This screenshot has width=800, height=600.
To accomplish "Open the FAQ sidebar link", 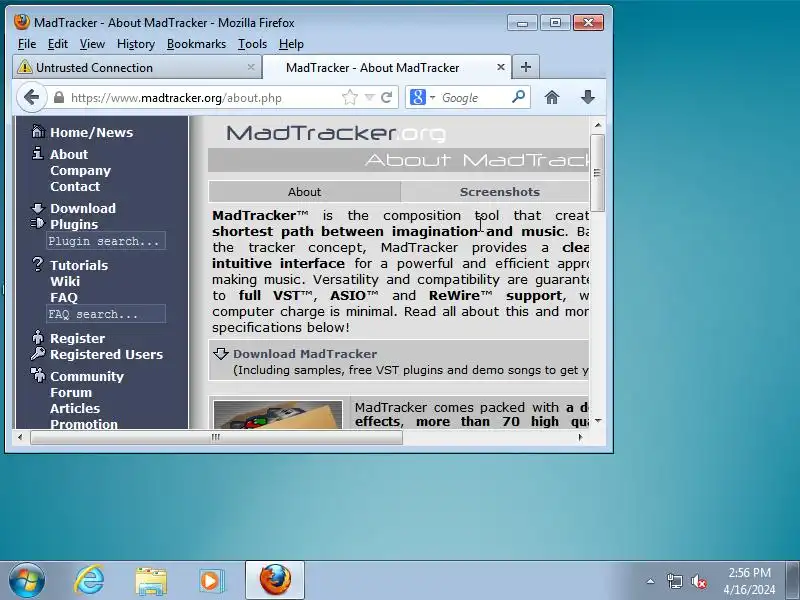I will click(64, 297).
